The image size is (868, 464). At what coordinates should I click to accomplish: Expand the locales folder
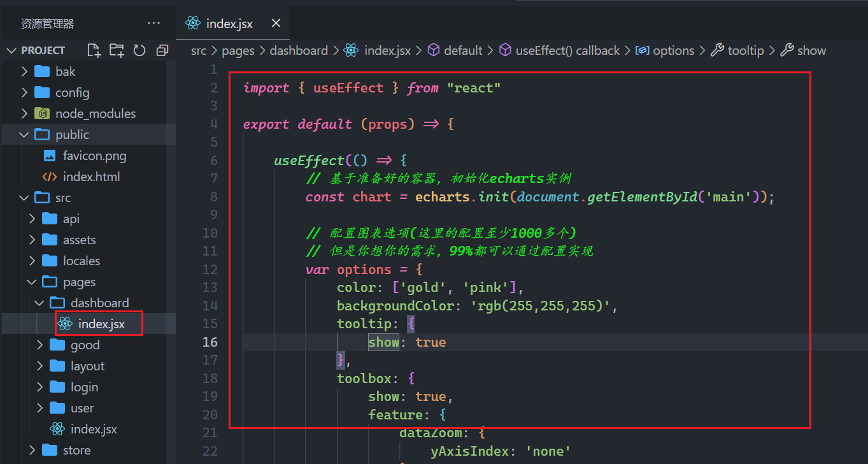tap(32, 261)
